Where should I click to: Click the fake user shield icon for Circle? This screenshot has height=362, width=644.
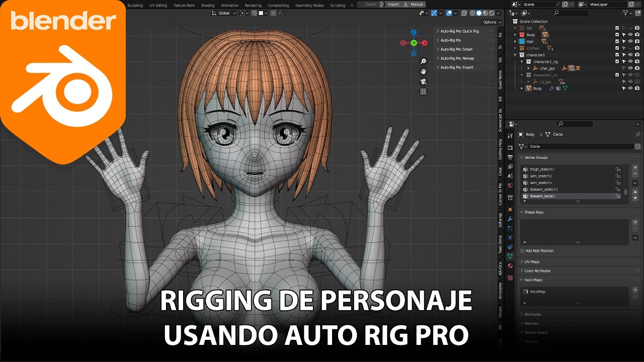click(x=637, y=146)
